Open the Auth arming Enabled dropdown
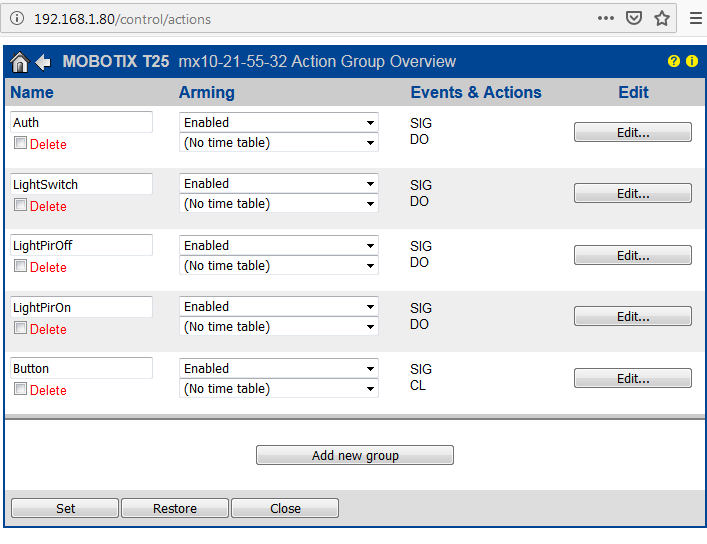The height and width of the screenshot is (544, 707). [x=278, y=123]
